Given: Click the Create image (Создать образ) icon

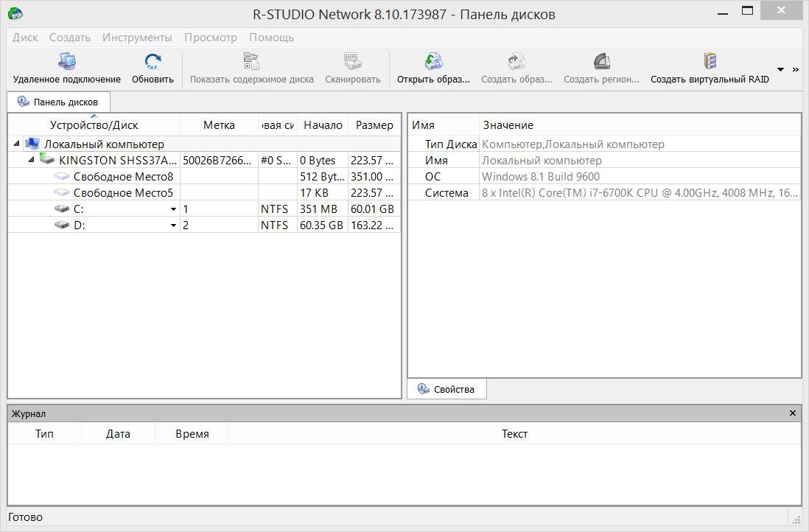Looking at the screenshot, I should [516, 61].
